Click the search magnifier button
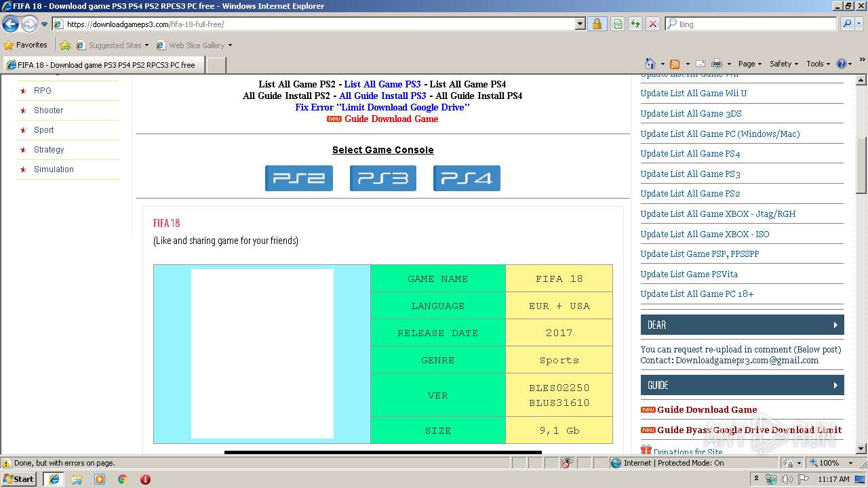Viewport: 868px width, 488px height. click(847, 24)
